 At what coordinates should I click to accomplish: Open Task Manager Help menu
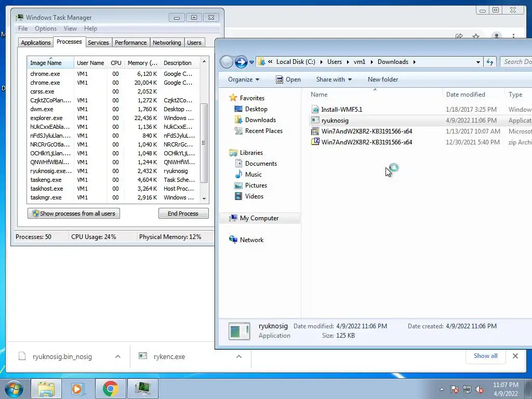click(x=90, y=29)
